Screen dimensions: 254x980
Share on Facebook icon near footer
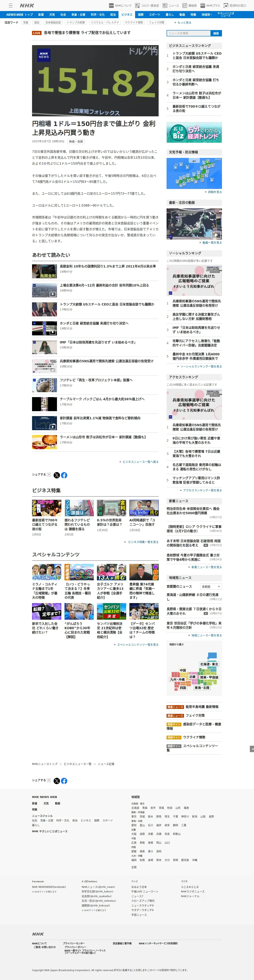[64, 781]
